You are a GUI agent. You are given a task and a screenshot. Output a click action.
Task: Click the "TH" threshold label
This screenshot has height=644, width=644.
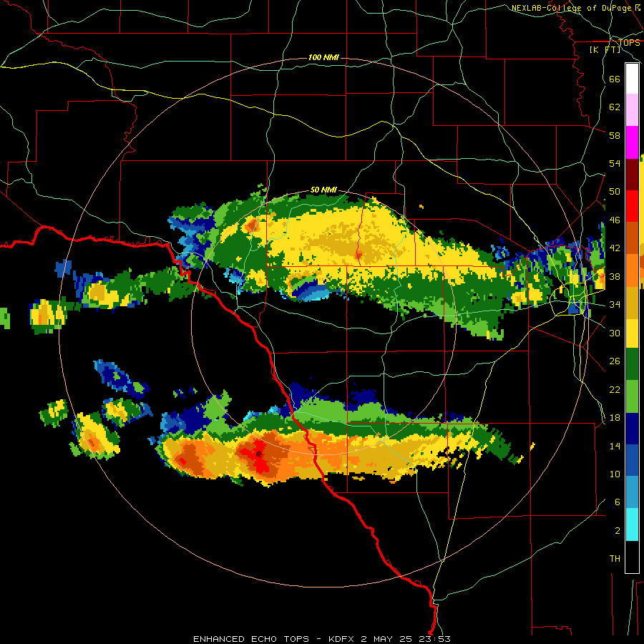pos(615,559)
